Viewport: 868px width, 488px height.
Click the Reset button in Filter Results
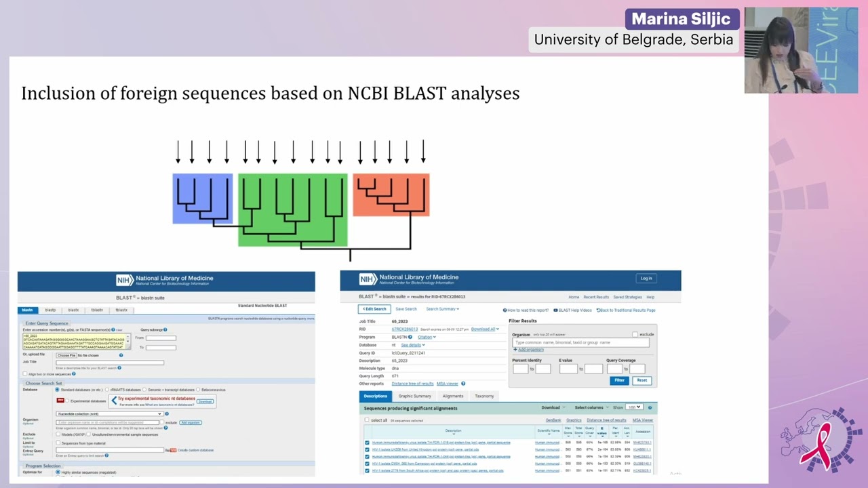click(642, 380)
